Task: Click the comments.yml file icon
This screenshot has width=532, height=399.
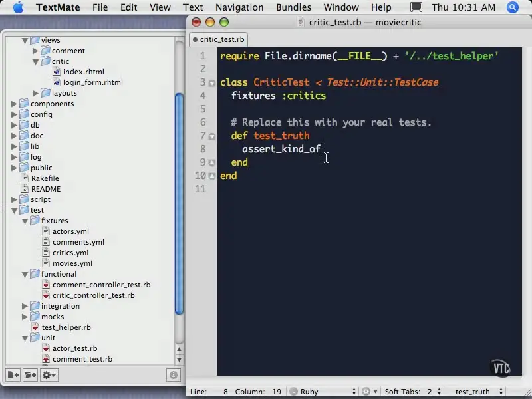Action: tap(46, 242)
